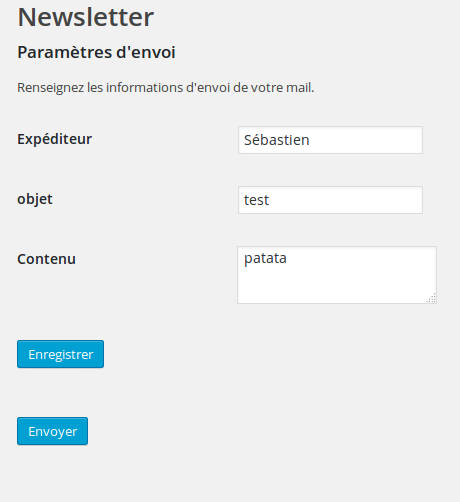Click the word mail in description

coord(301,88)
